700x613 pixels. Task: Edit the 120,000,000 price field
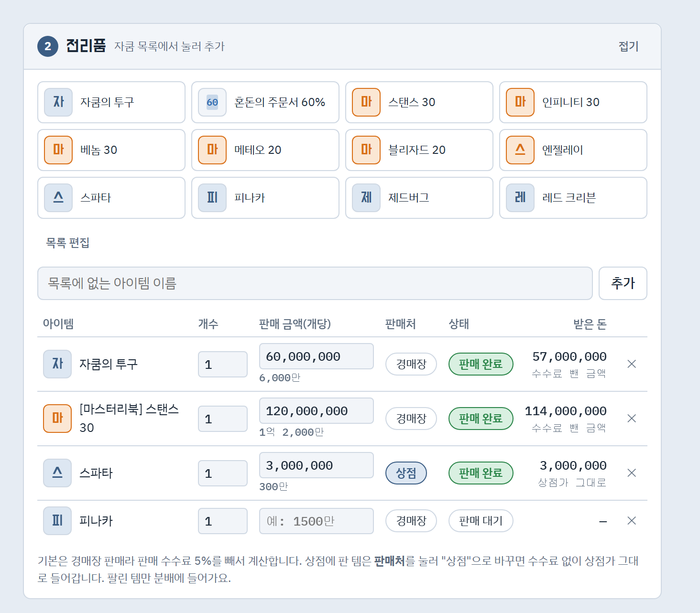pos(317,411)
